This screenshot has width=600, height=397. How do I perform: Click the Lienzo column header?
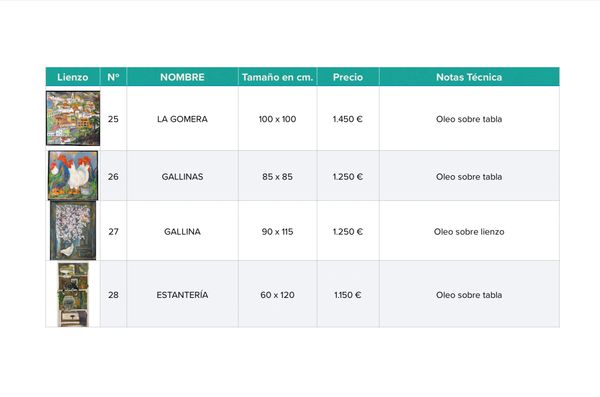pyautogui.click(x=73, y=77)
